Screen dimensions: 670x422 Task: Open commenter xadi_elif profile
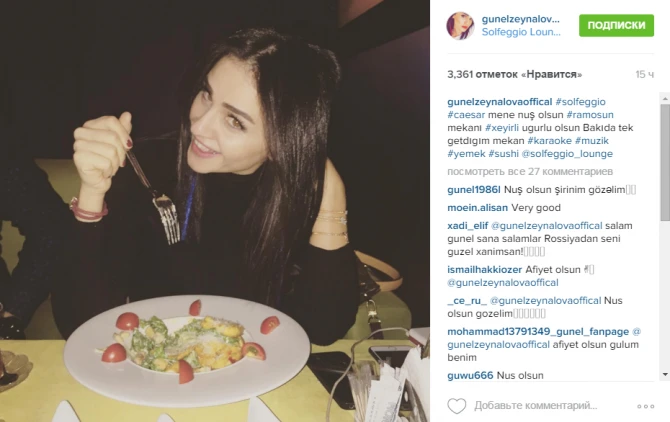(x=467, y=226)
